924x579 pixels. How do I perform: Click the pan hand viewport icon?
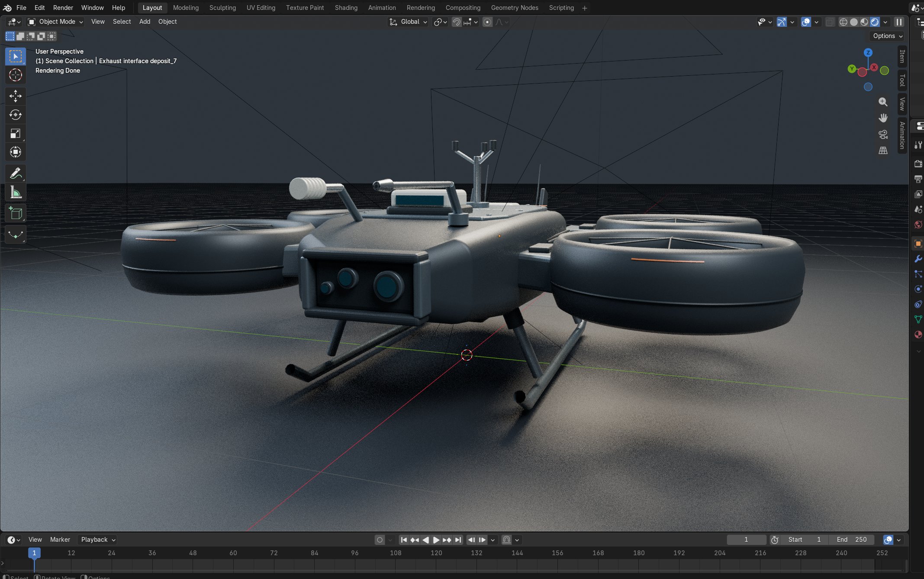click(x=883, y=118)
